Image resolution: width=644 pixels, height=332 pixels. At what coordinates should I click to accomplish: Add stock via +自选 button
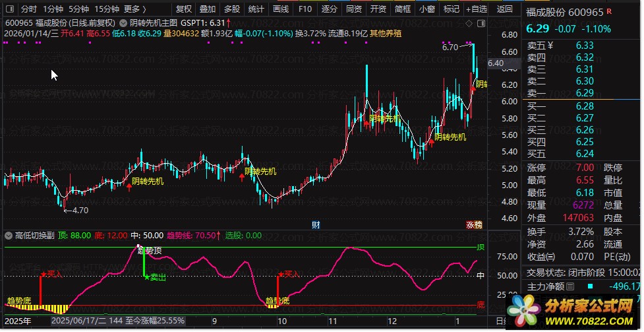(x=477, y=9)
